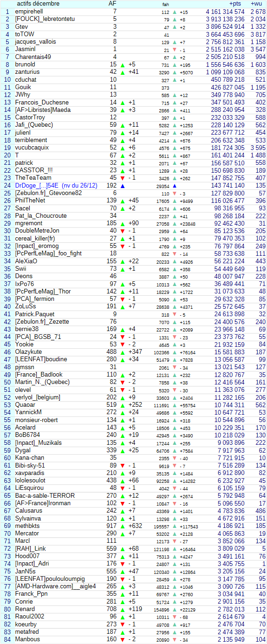Select member name verlyol_[belgium]
Screen dimensions: 267x644
pyautogui.click(x=38, y=397)
